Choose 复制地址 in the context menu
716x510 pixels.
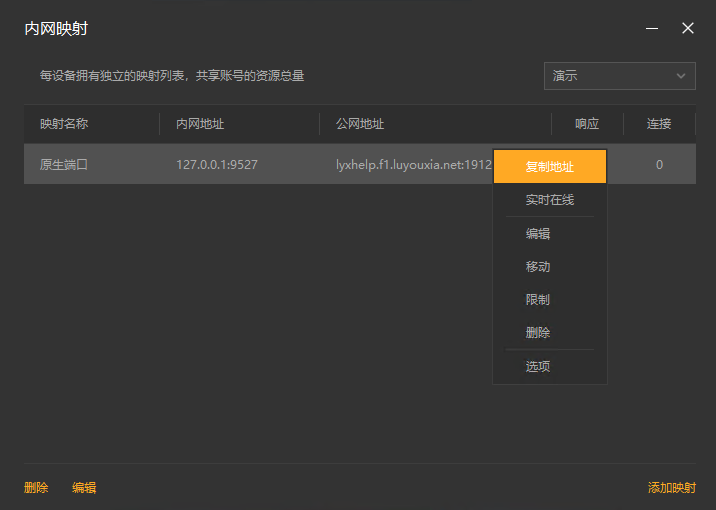click(x=550, y=167)
